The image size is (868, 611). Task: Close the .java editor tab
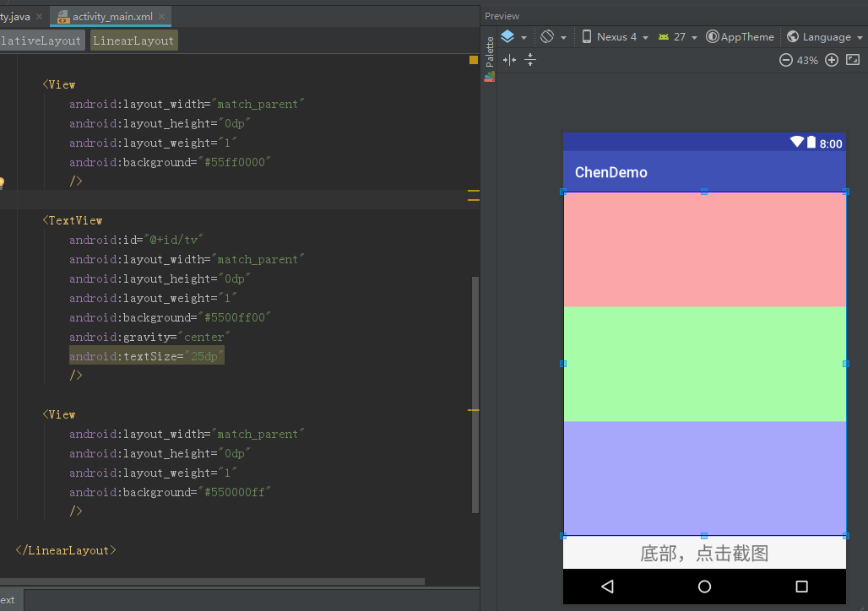point(39,17)
